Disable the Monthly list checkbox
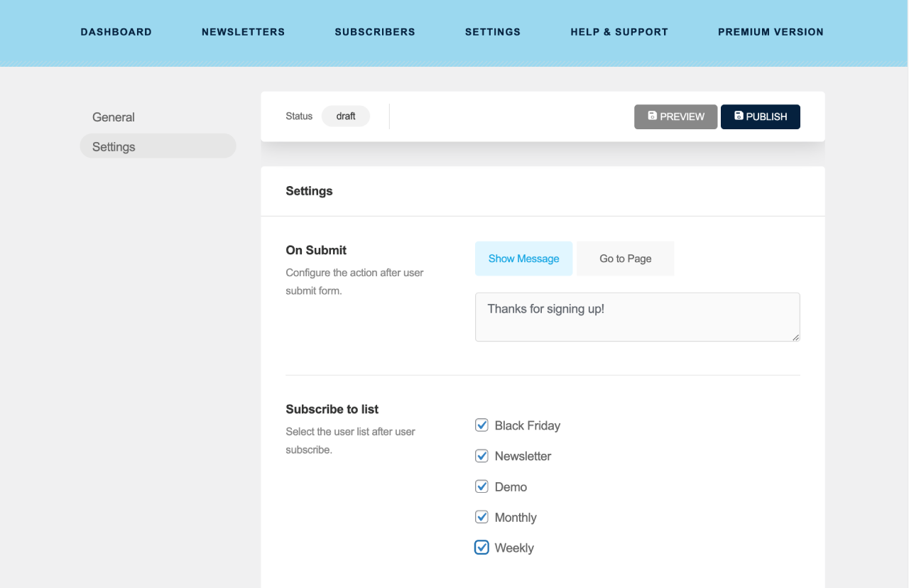Screen dimensions: 909x588 481,517
